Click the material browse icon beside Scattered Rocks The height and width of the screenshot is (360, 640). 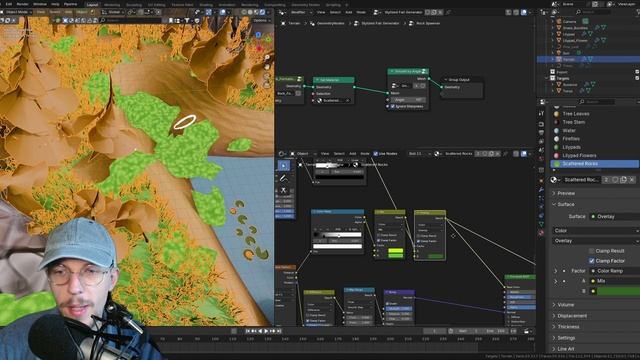pyautogui.click(x=554, y=180)
